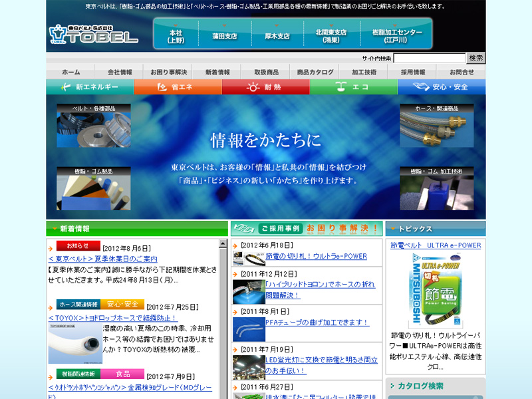The width and height of the screenshot is (532, 399).
Task: Click the red お知らせ tag
Action: pyautogui.click(x=78, y=245)
